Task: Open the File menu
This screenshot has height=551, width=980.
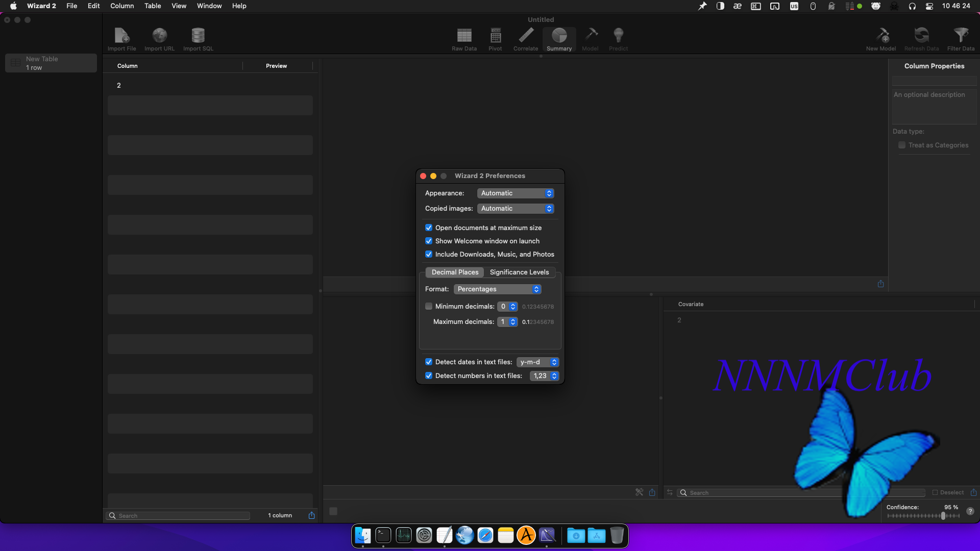Action: click(x=71, y=6)
